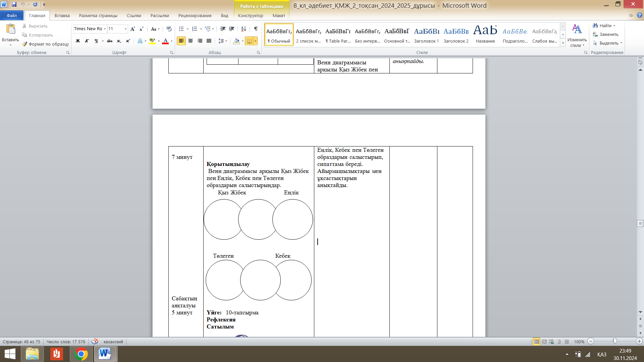Click the Заменить replace button

pyautogui.click(x=605, y=34)
